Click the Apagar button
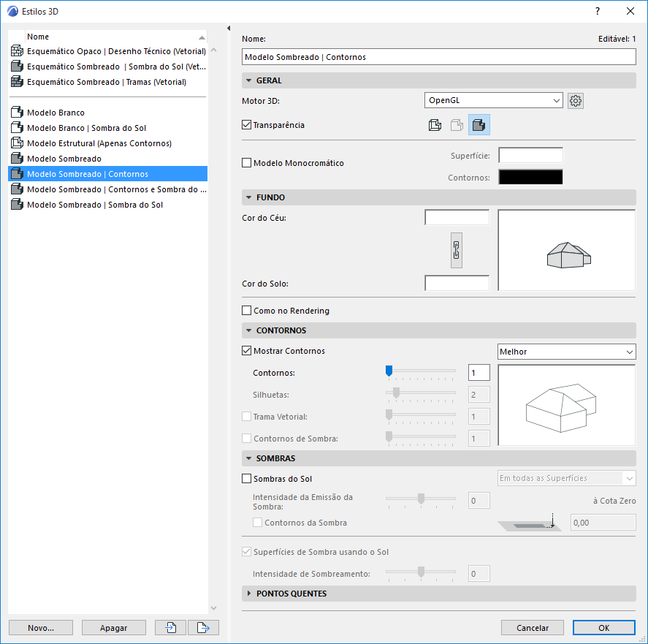 pos(114,627)
